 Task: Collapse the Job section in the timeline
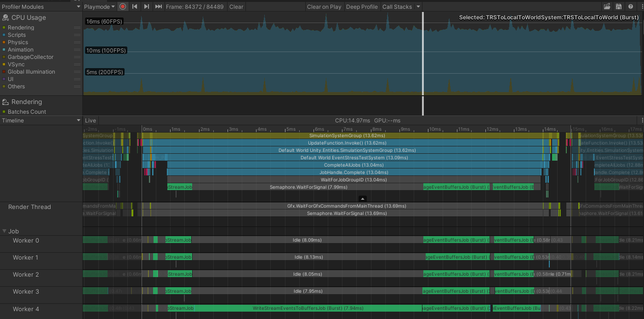pos(4,231)
